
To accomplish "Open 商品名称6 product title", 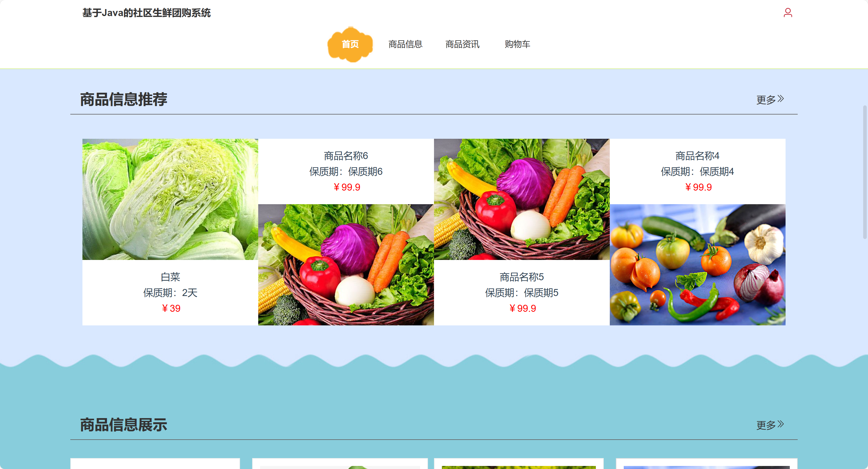I will 346,156.
